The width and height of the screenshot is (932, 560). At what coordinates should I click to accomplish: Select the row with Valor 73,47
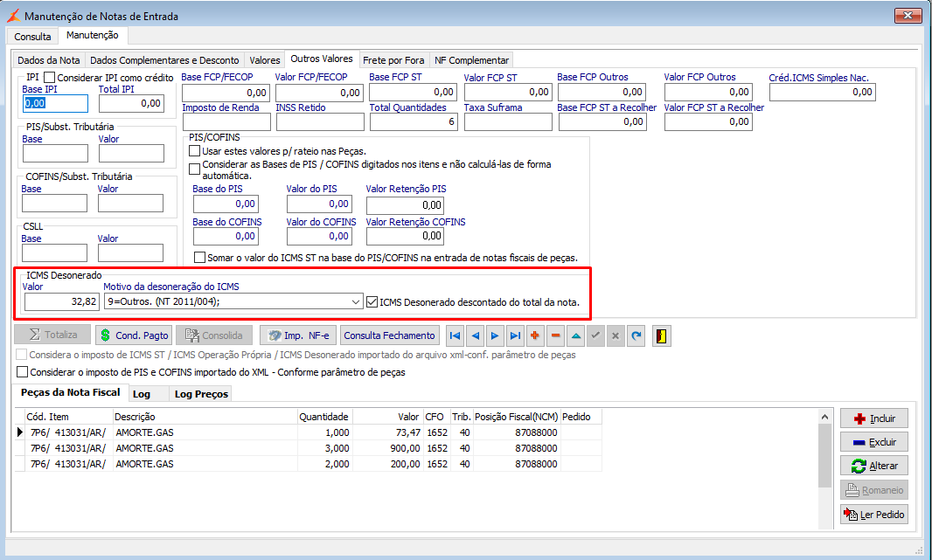click(308, 432)
